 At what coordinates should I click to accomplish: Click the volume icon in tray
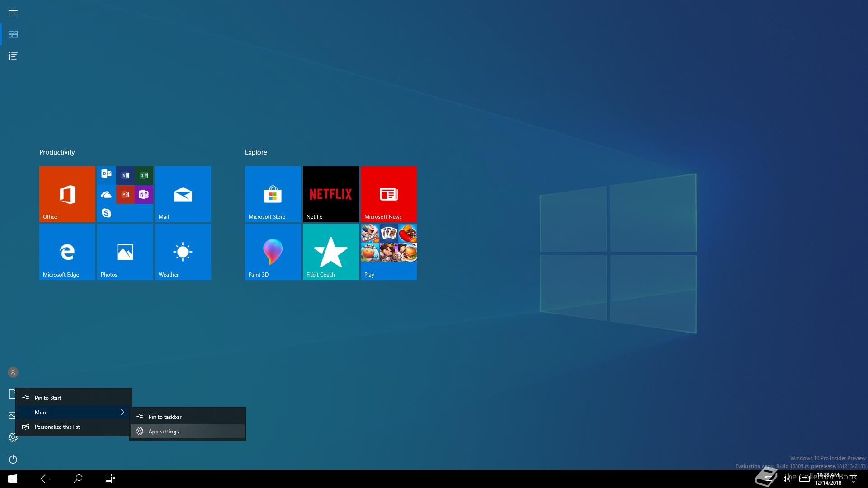[787, 479]
